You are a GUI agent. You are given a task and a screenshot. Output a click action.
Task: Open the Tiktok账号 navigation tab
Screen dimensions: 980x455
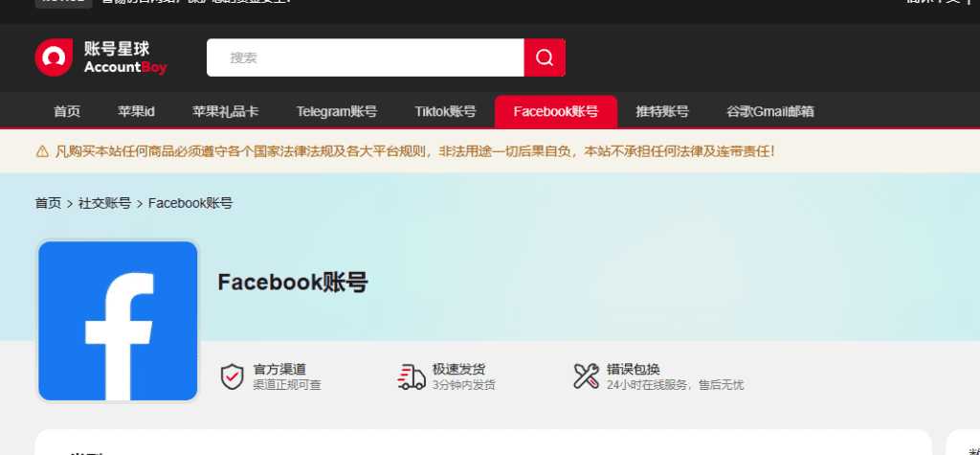click(445, 112)
